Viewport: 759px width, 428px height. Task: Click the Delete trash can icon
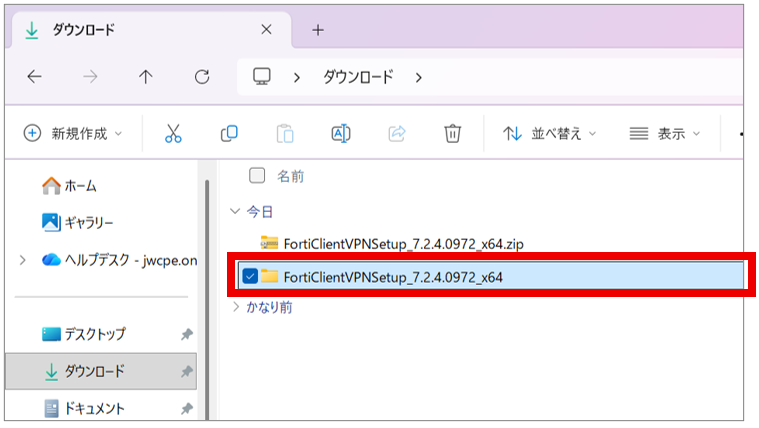[x=453, y=133]
